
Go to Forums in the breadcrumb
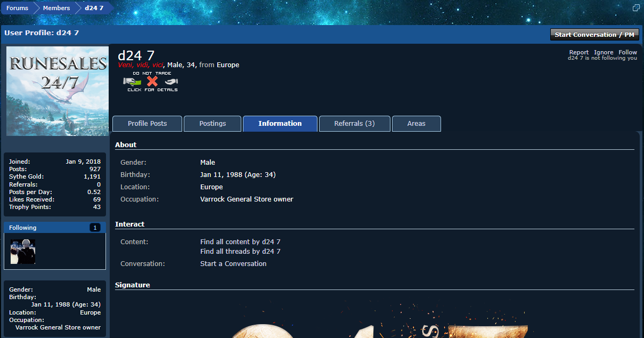[17, 8]
